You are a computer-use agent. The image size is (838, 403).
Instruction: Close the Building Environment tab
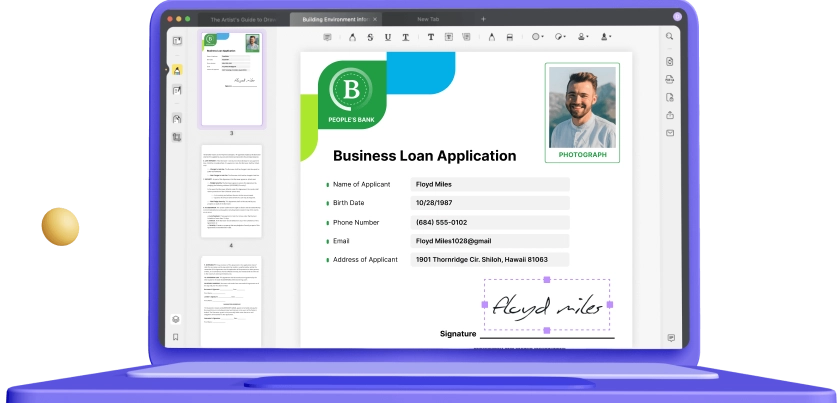(x=375, y=19)
